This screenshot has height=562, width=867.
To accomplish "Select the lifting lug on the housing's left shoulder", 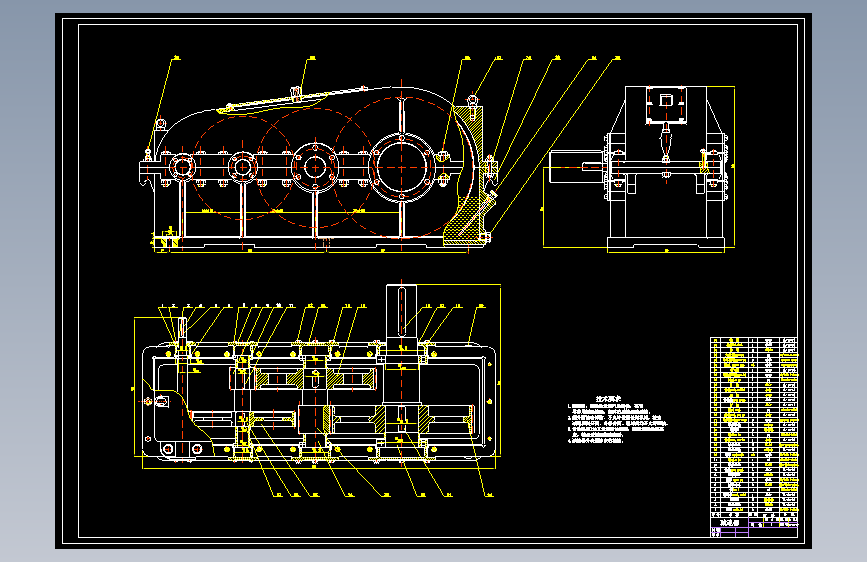I will tap(160, 124).
